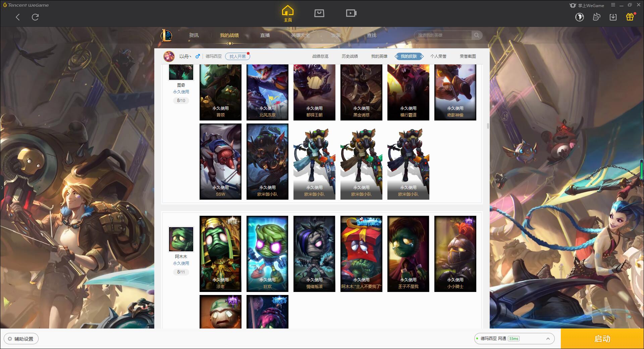This screenshot has width=644, height=349.
Task: Switch to 战绩总览 sub-tab
Action: click(320, 56)
